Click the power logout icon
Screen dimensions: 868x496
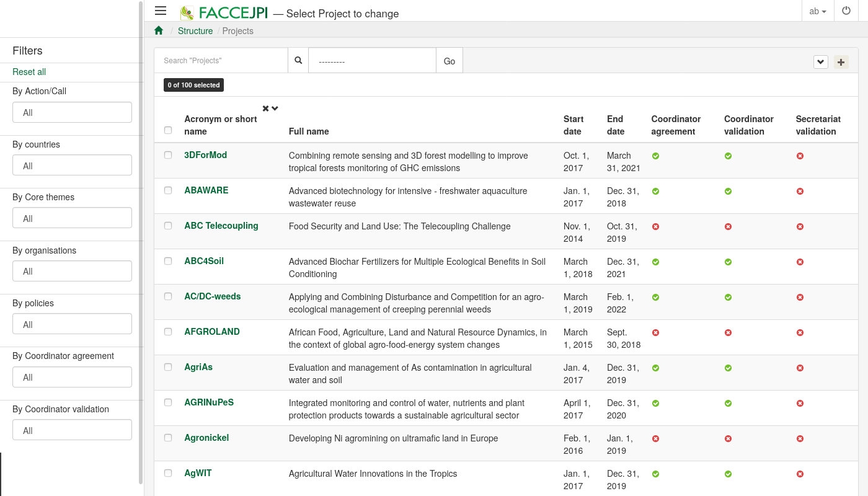click(x=846, y=11)
